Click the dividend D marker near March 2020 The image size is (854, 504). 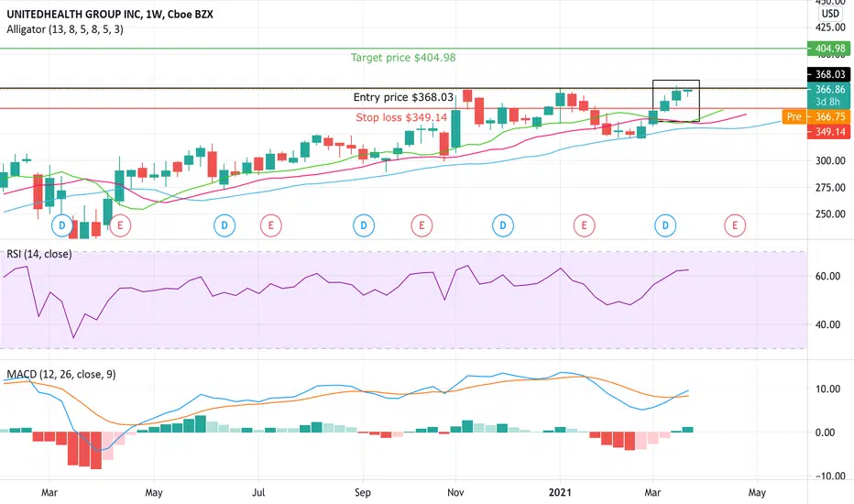click(61, 225)
